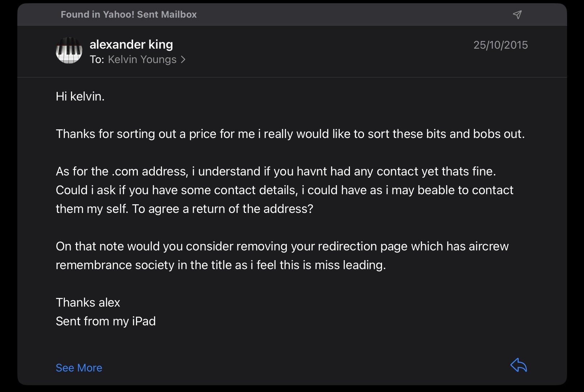Click the line starting "them my self."
584x392 pixels.
click(184, 209)
